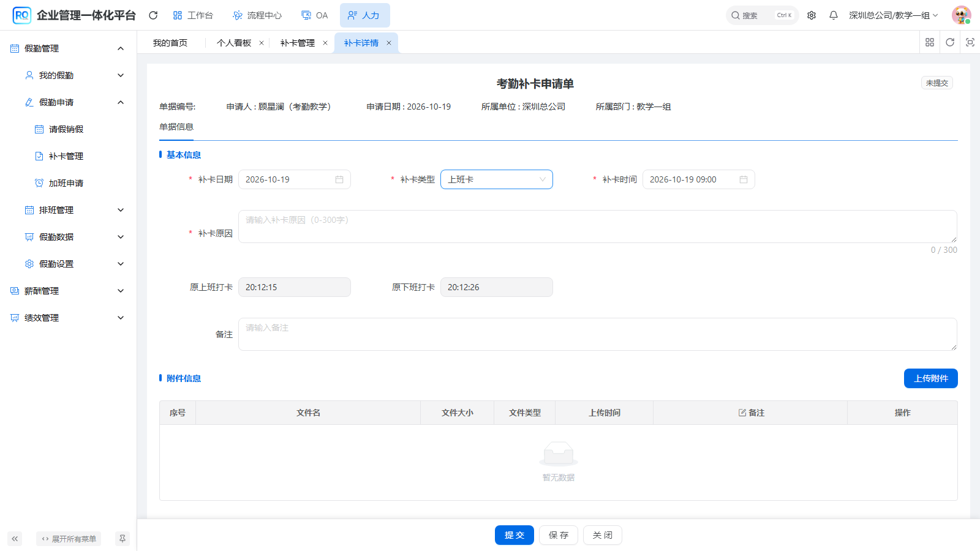Expand the 绩效管理 menu

[x=68, y=318]
